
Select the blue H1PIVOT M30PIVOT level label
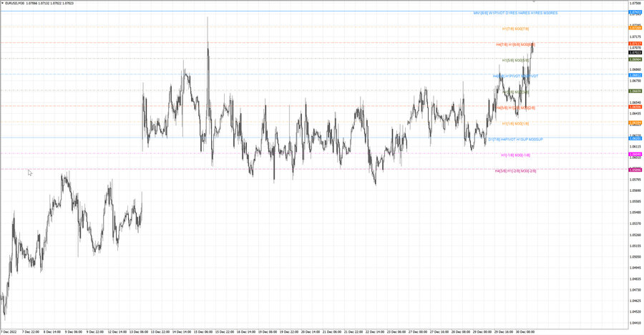pos(515,76)
